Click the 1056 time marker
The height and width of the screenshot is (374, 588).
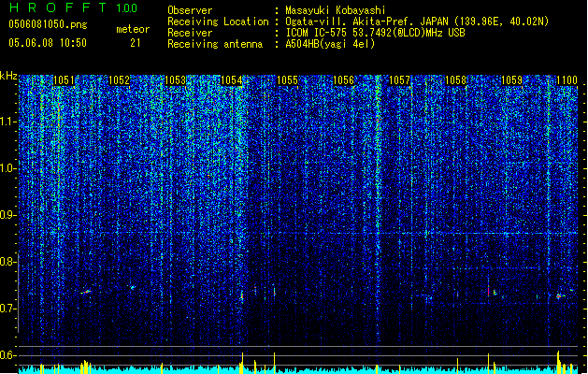pyautogui.click(x=343, y=80)
